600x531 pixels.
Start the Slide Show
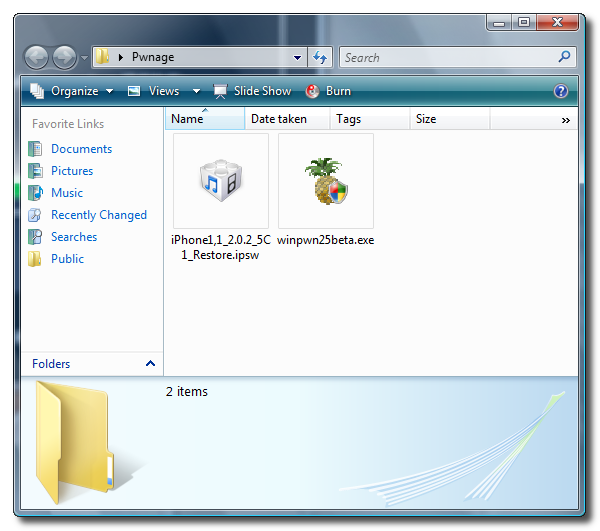[252, 91]
